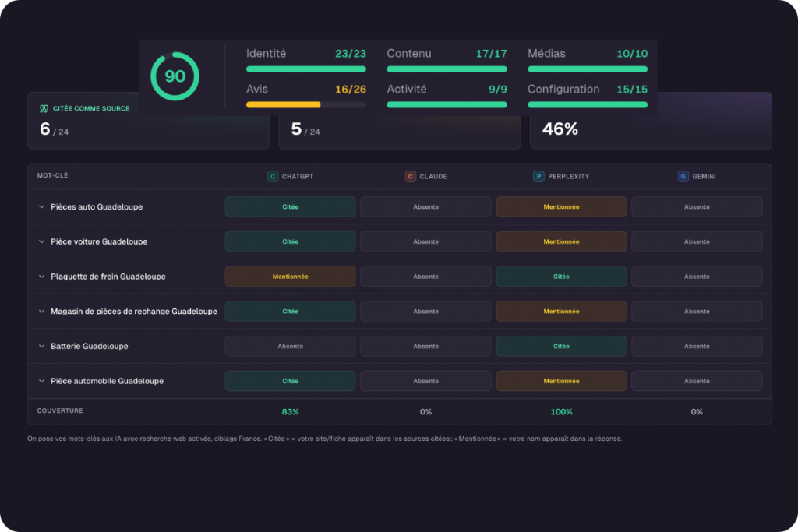
Task: Click Perplexity Mentionnée badge for Pièces auto Guadeloupe
Action: click(561, 206)
